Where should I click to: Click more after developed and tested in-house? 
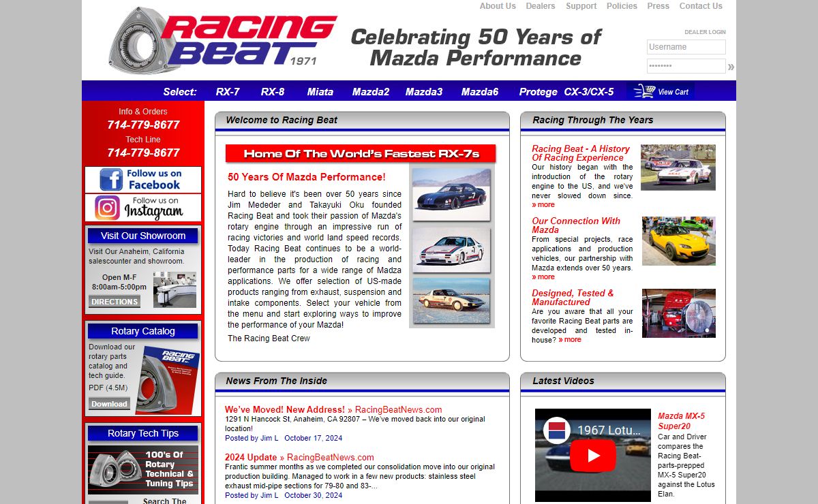tap(570, 339)
